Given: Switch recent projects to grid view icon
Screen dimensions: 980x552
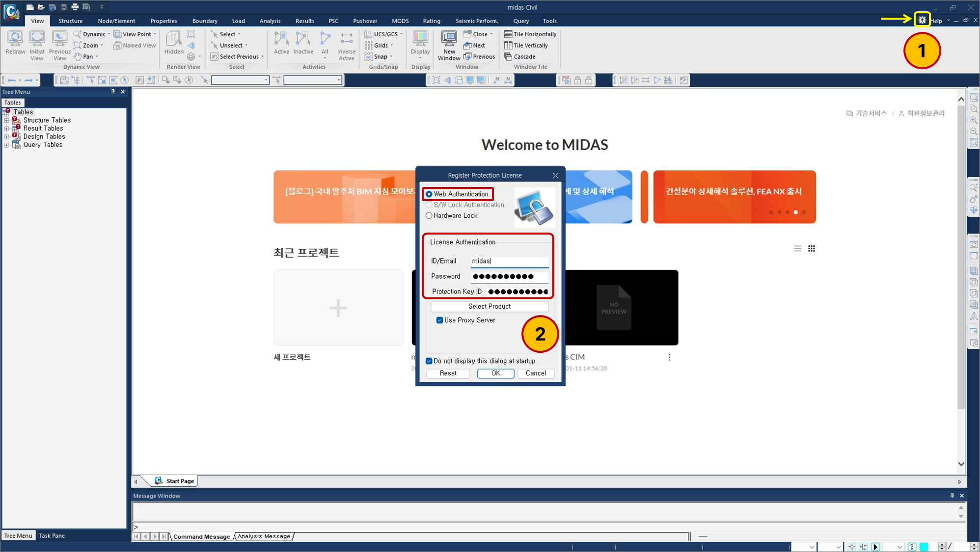Looking at the screenshot, I should (x=812, y=249).
